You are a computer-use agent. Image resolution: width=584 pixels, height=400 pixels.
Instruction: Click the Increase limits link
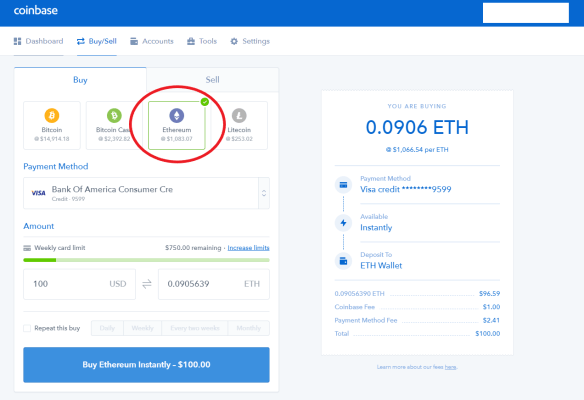point(248,248)
